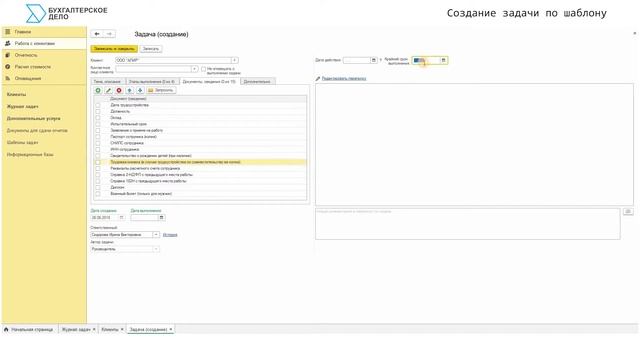The width and height of the screenshot is (640, 360).
Task: Open calendar for Дата выполнения field
Action: [162, 218]
